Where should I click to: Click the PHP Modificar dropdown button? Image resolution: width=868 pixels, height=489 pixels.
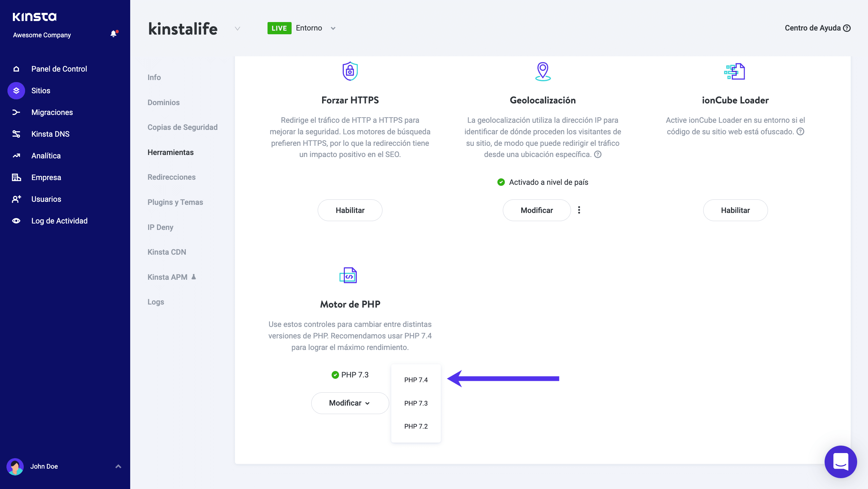[350, 403]
